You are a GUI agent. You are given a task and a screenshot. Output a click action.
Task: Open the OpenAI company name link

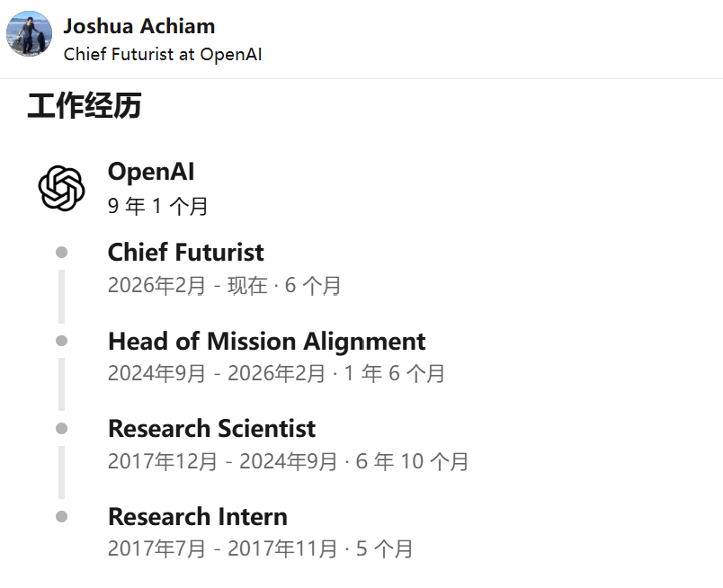(x=151, y=172)
